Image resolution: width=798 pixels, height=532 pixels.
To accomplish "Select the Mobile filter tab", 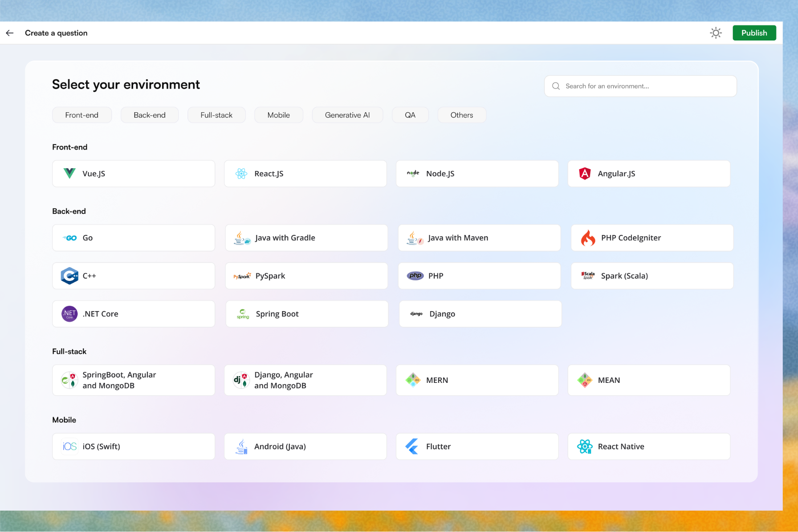I will click(x=279, y=115).
